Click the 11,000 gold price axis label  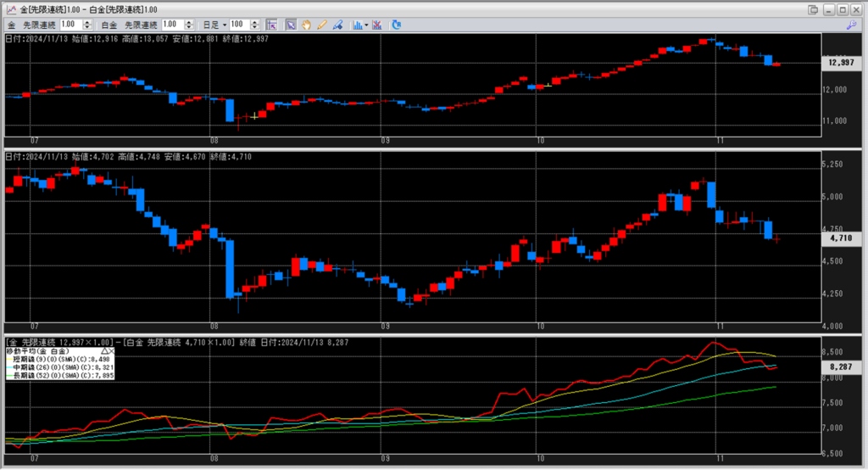coord(834,120)
